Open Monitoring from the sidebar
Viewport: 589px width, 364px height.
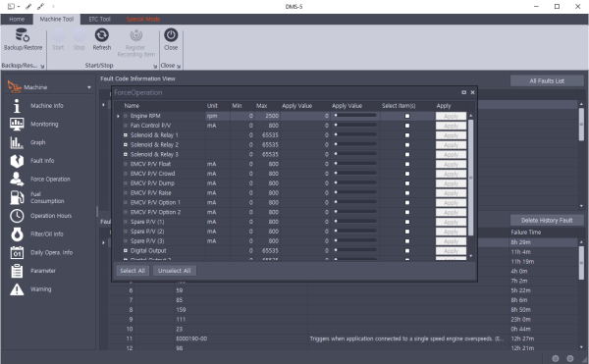coord(44,125)
